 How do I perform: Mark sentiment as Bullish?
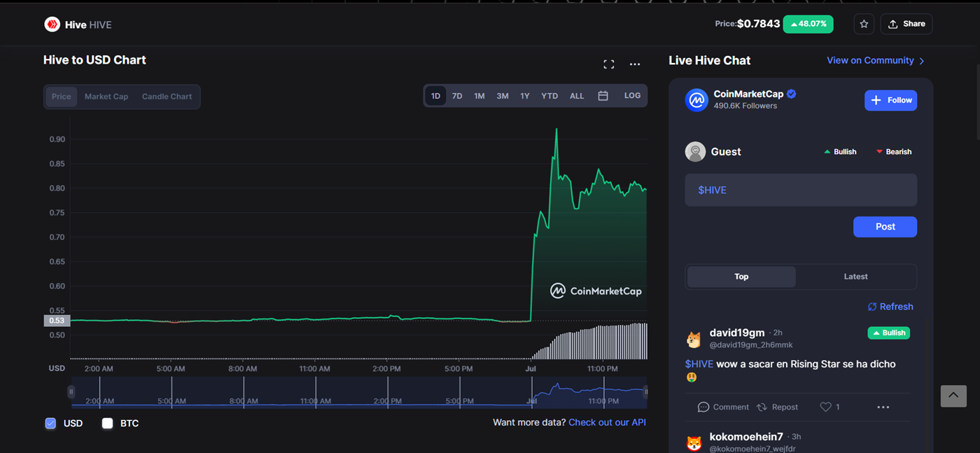click(840, 152)
